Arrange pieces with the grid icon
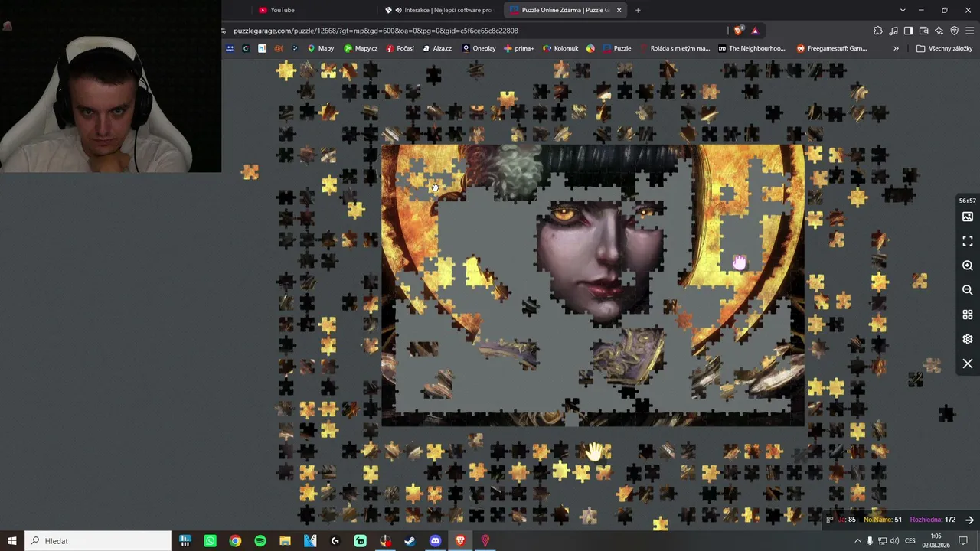 point(968,315)
